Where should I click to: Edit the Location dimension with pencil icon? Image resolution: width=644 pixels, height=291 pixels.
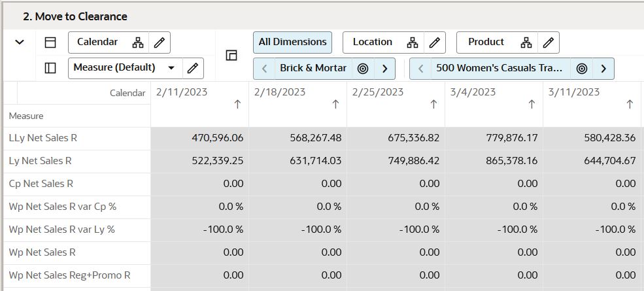435,43
